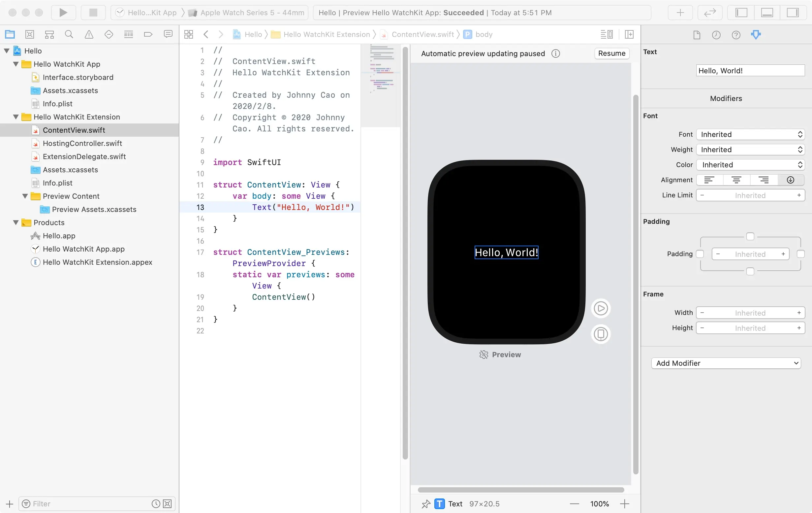Pin the preview with the pin icon
Image resolution: width=812 pixels, height=513 pixels.
426,504
